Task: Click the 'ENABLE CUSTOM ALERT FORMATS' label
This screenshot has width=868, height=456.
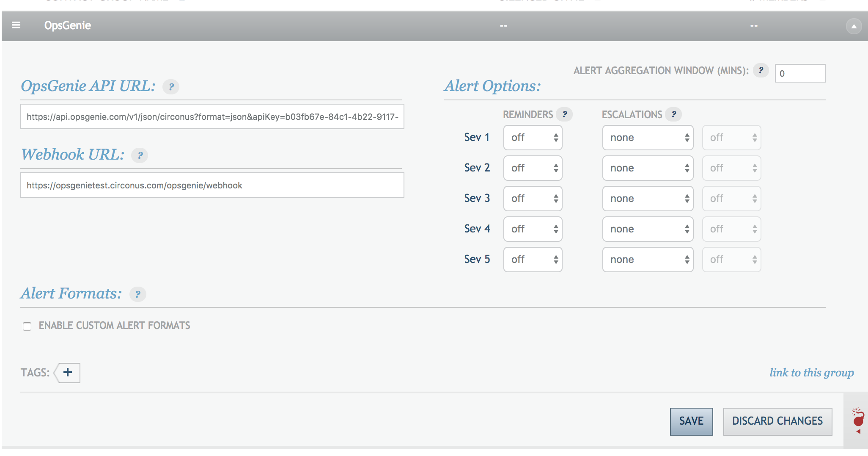Action: point(114,326)
